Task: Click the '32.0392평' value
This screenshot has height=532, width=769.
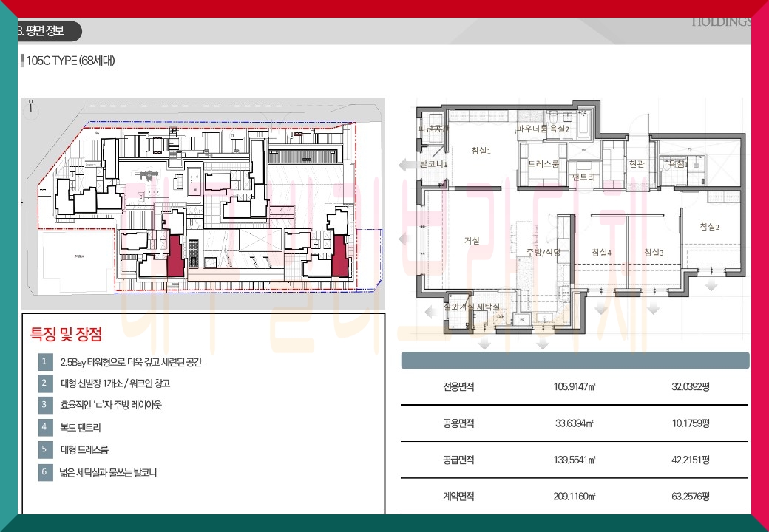Action: pos(691,386)
